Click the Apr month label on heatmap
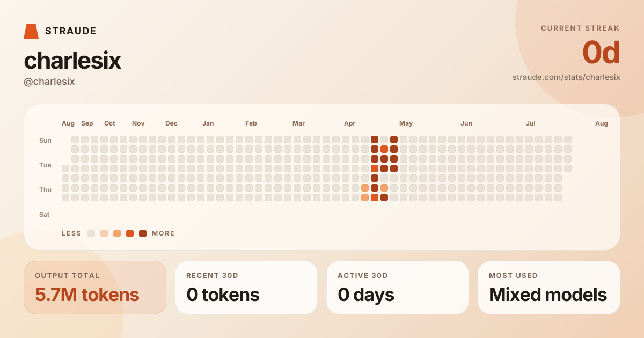 tap(350, 123)
